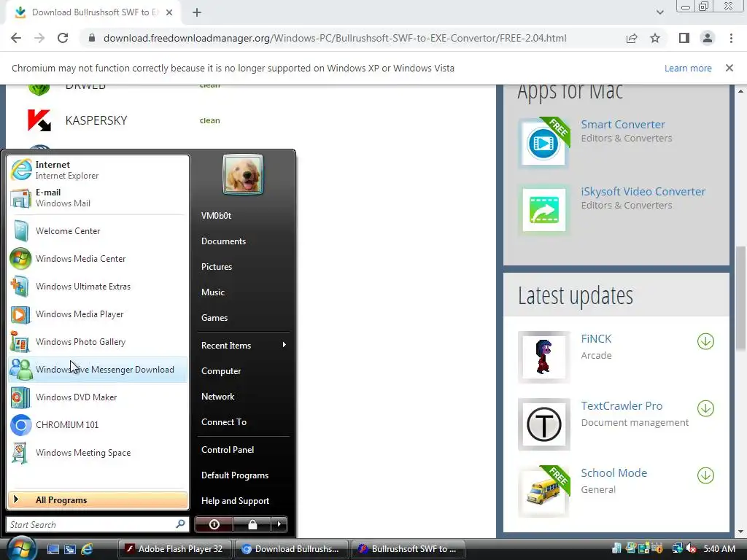Open the FiNCK link
Screen dimensions: 747x560
click(x=596, y=338)
